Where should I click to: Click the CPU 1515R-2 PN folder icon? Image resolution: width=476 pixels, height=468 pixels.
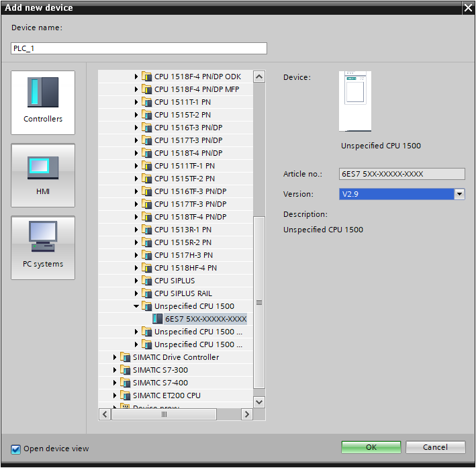[x=146, y=242]
